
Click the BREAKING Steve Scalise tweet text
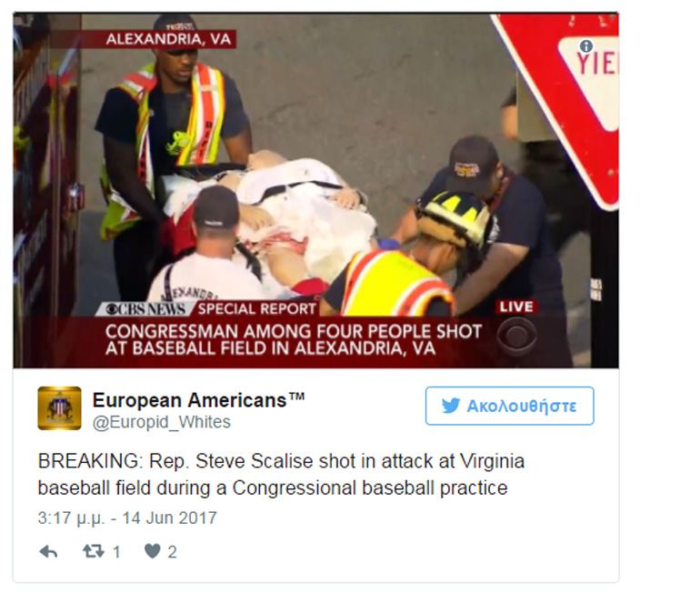281,475
